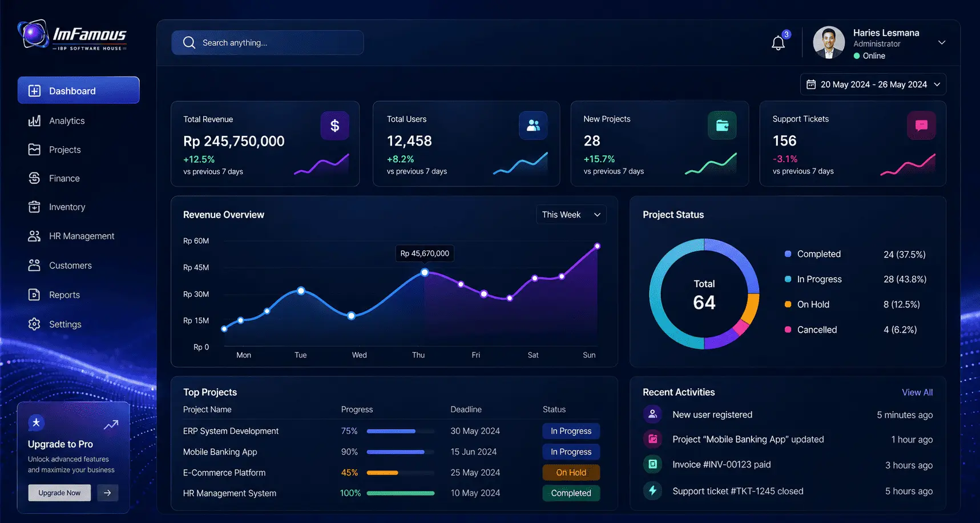Screen dimensions: 980x523
Task: Select Finance in sidebar
Action: (x=64, y=178)
